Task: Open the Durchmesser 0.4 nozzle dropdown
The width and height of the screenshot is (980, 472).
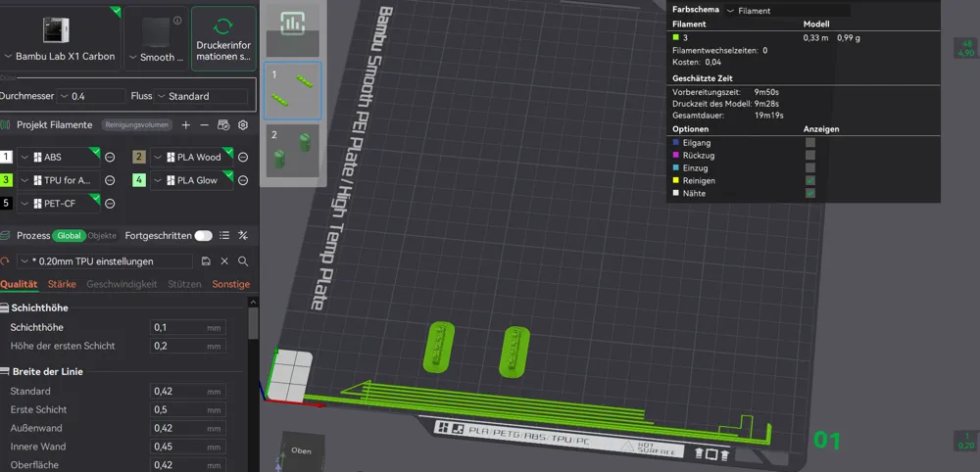Action: pos(90,96)
